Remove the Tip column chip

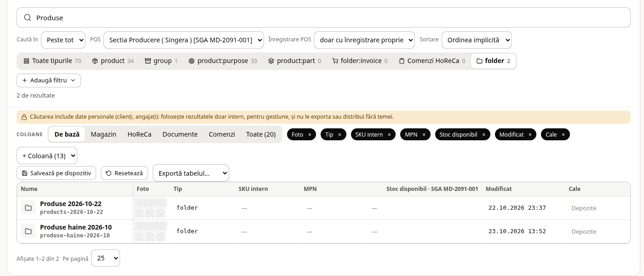coord(339,134)
